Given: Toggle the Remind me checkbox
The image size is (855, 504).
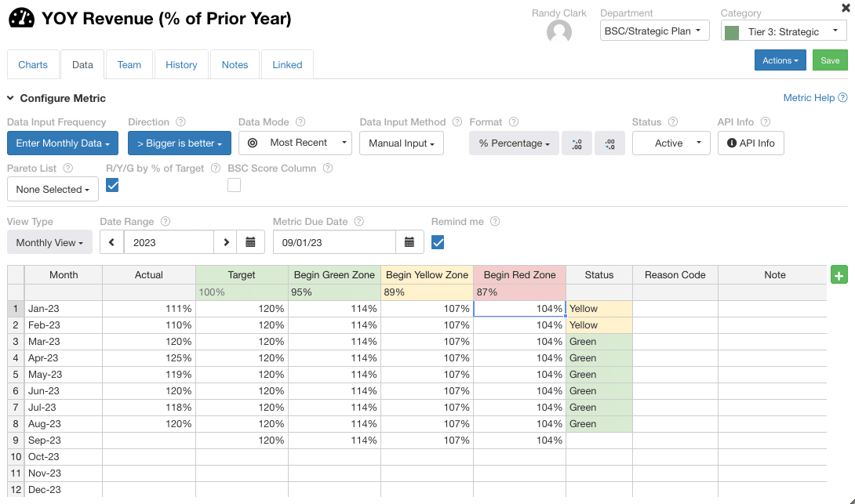Looking at the screenshot, I should coord(438,242).
